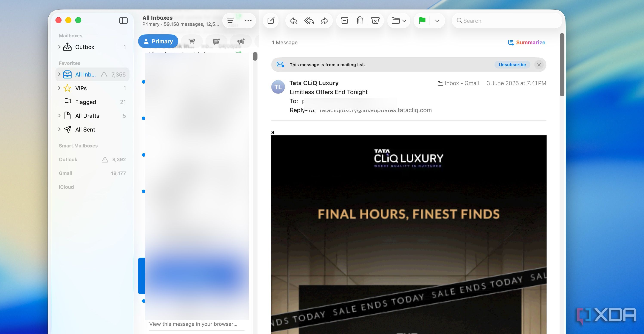Click the Tata CLiQ Luxury logo image

[x=408, y=158]
